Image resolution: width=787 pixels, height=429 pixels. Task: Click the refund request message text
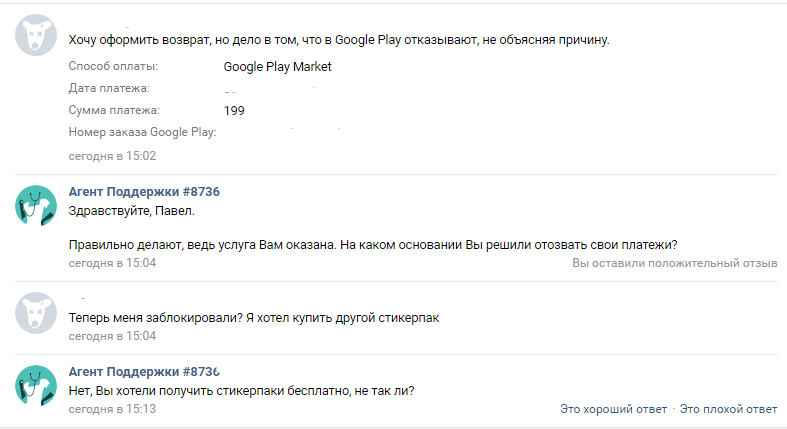339,40
